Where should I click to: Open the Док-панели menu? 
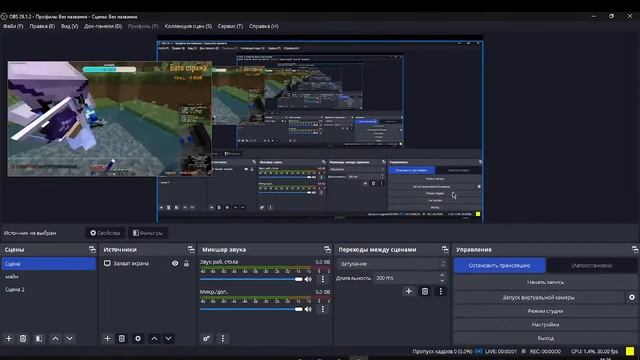(x=103, y=26)
